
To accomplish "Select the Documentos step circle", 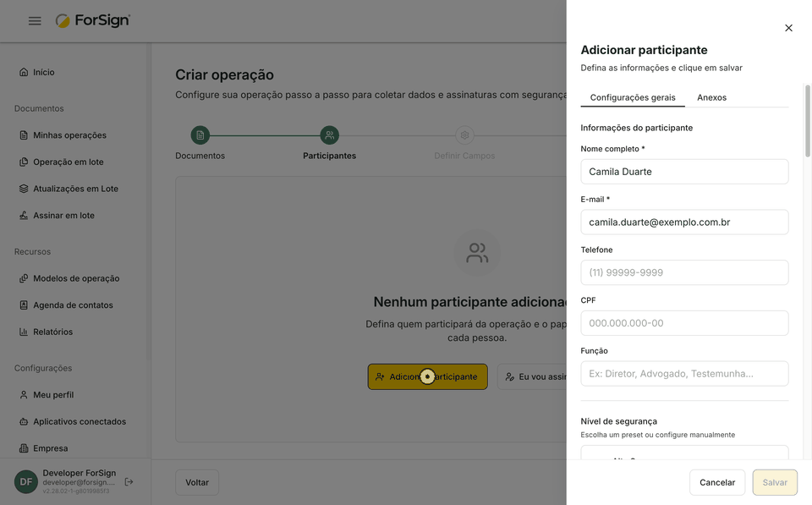I will point(200,135).
